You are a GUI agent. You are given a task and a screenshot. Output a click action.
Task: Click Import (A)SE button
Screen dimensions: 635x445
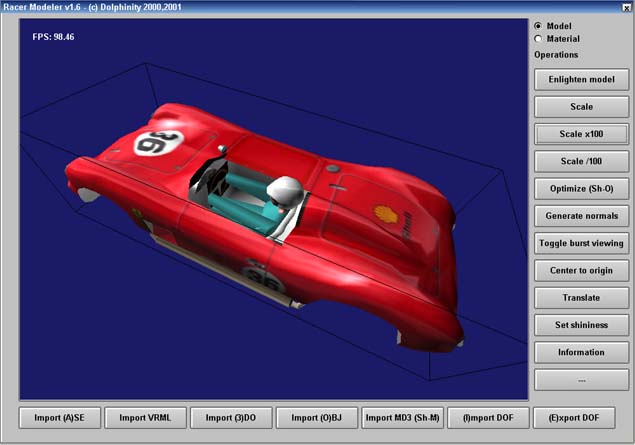tap(60, 418)
